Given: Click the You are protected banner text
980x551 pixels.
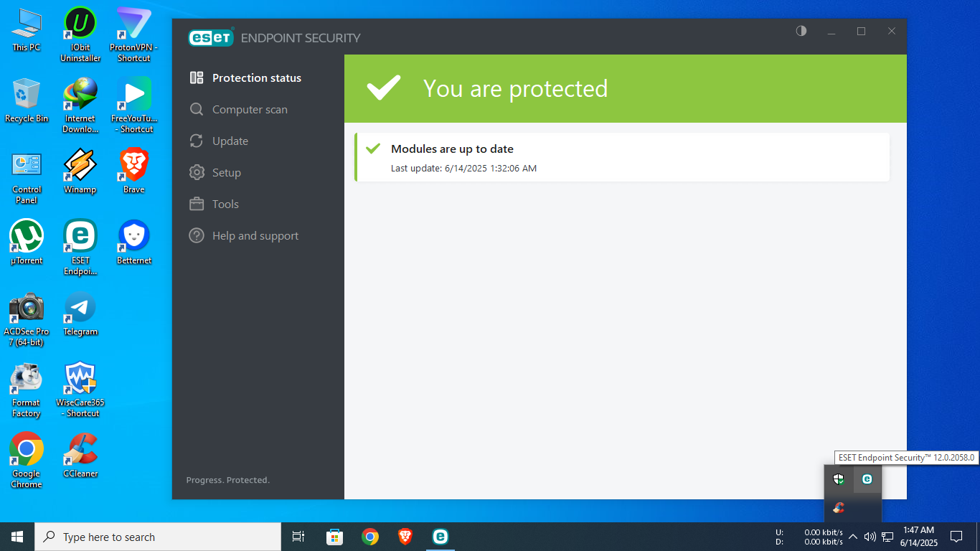Looking at the screenshot, I should (x=515, y=88).
